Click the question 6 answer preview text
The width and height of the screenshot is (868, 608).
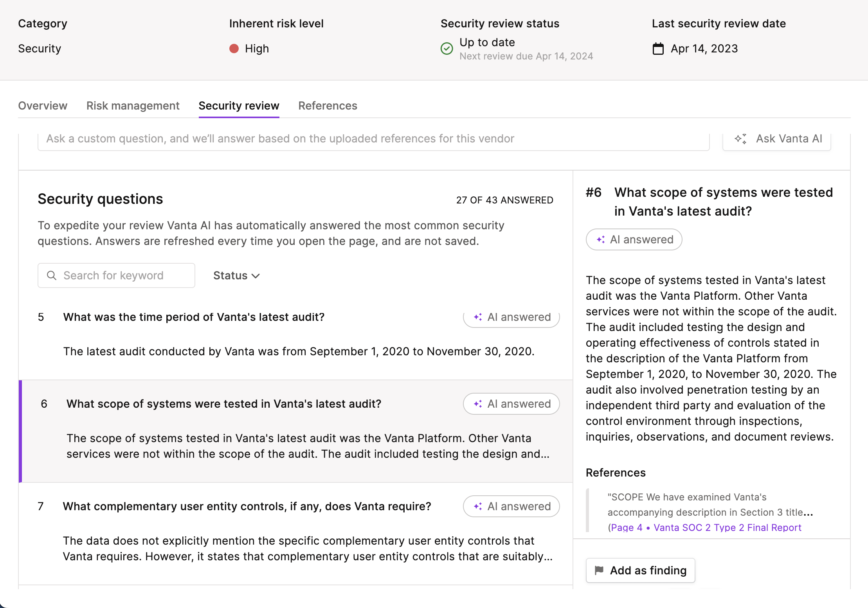(x=308, y=446)
